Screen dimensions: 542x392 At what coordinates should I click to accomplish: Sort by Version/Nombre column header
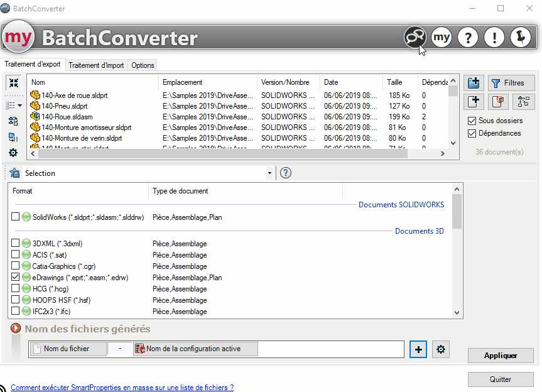(x=289, y=82)
